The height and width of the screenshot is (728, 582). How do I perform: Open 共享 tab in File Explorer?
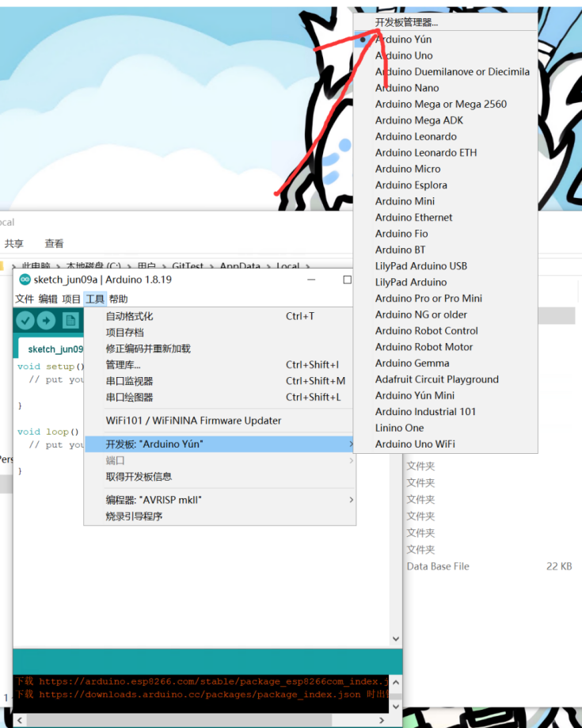click(x=14, y=244)
